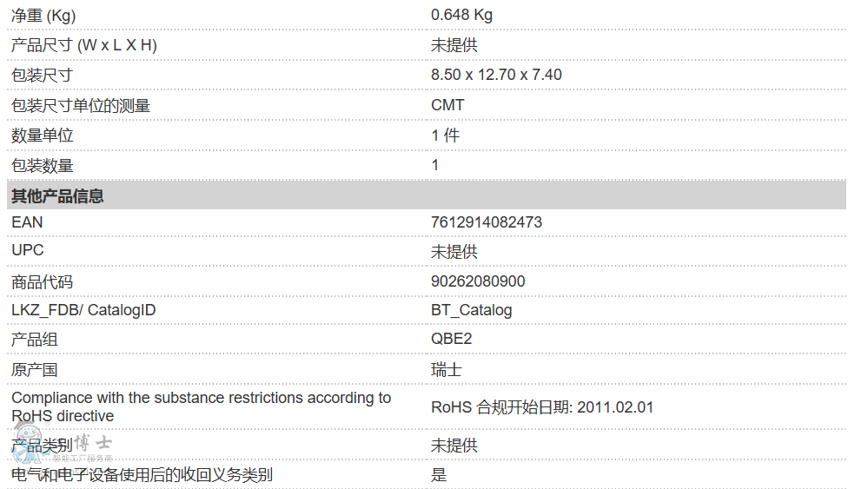Viewport: 868px width, 489px height.
Task: Click the Compliance with RoHS directive label
Action: (x=201, y=406)
